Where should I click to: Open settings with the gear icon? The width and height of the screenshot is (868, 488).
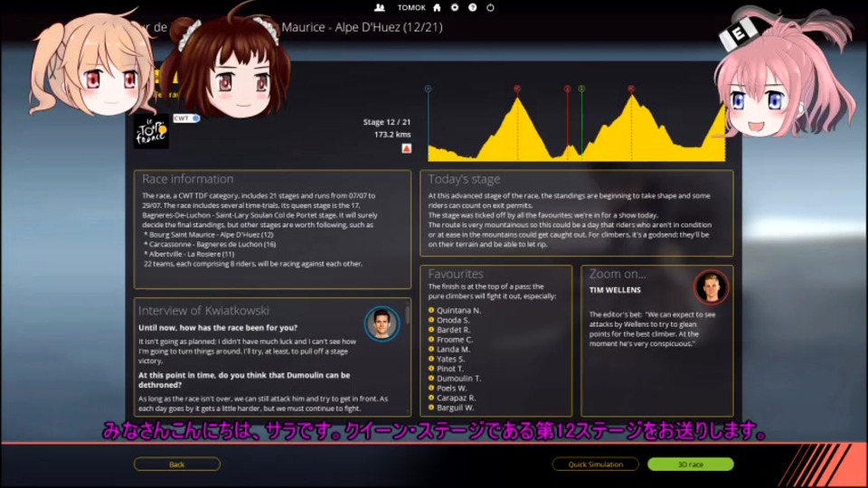(x=455, y=8)
